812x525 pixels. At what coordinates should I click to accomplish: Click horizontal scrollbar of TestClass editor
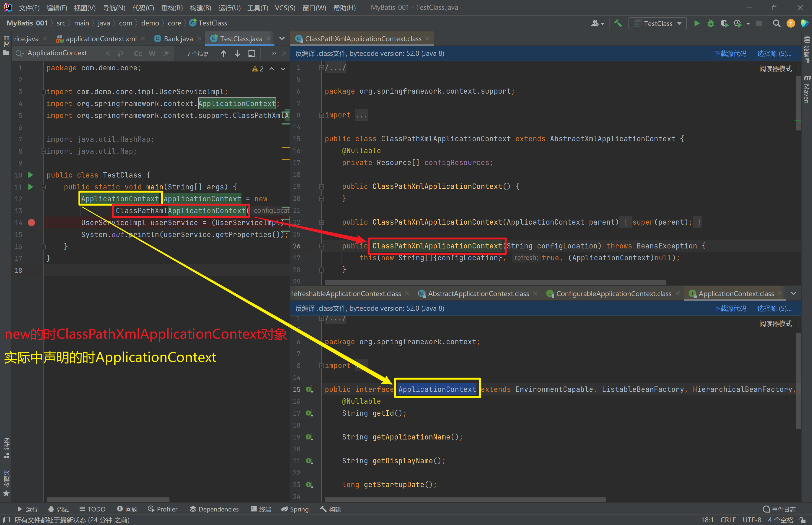pos(109,500)
